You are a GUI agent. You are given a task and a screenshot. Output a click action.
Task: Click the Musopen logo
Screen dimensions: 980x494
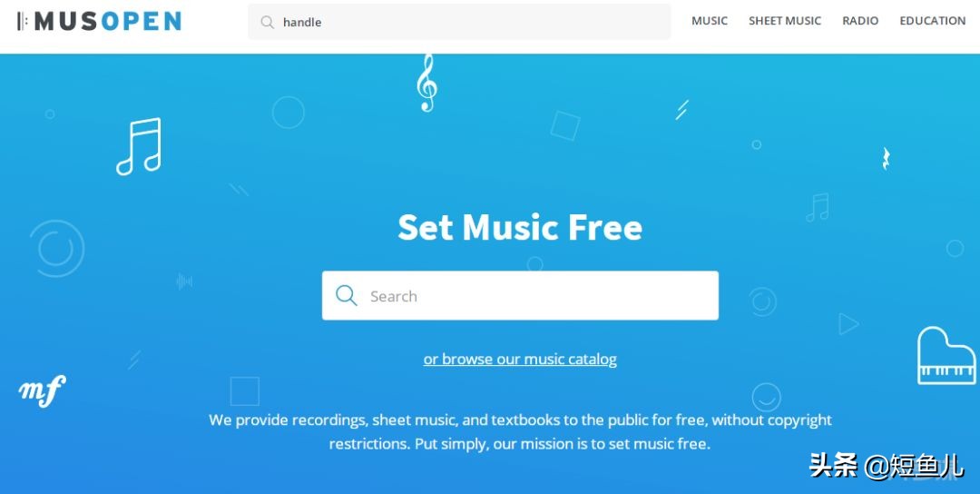click(100, 21)
